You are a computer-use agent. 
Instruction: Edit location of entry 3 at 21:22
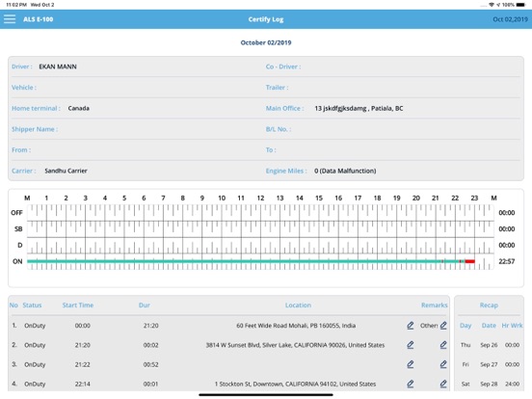(411, 364)
